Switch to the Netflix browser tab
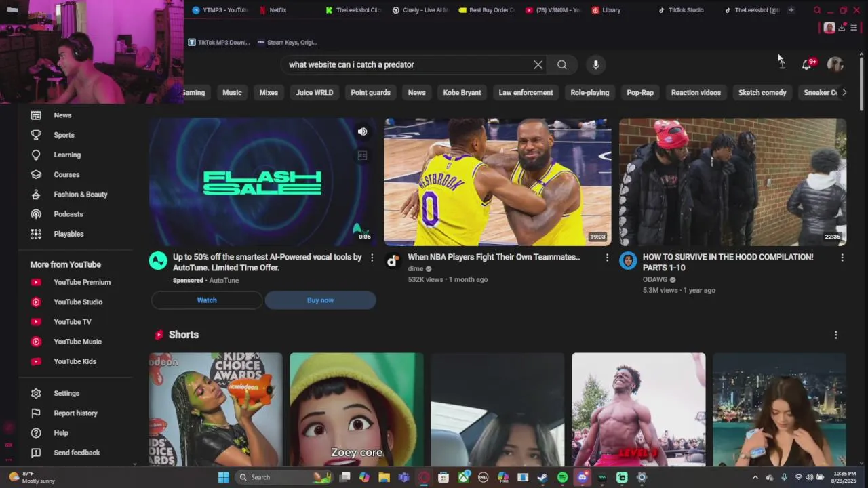This screenshot has width=868, height=488. [277, 10]
